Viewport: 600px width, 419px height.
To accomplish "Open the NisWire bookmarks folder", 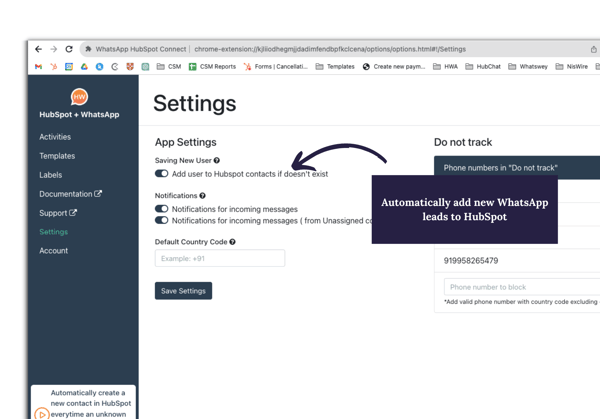I will tap(572, 67).
